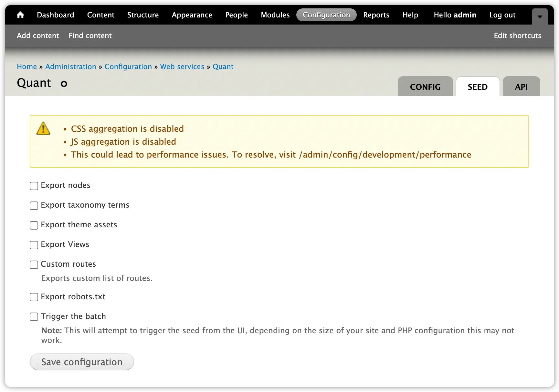Click Edit shortcuts

coord(517,36)
